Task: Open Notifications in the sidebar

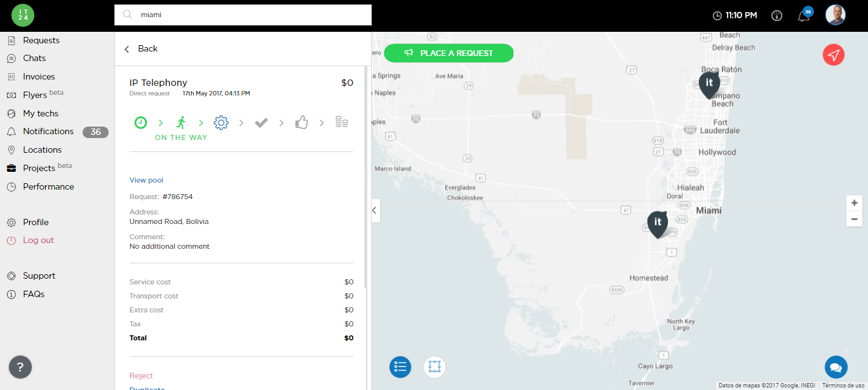Action: (x=48, y=131)
